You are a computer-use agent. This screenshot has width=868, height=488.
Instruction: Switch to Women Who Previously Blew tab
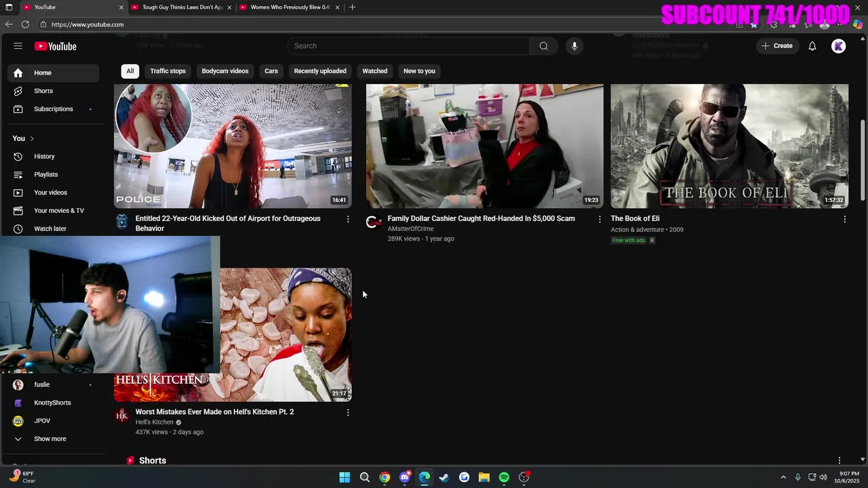pos(290,7)
